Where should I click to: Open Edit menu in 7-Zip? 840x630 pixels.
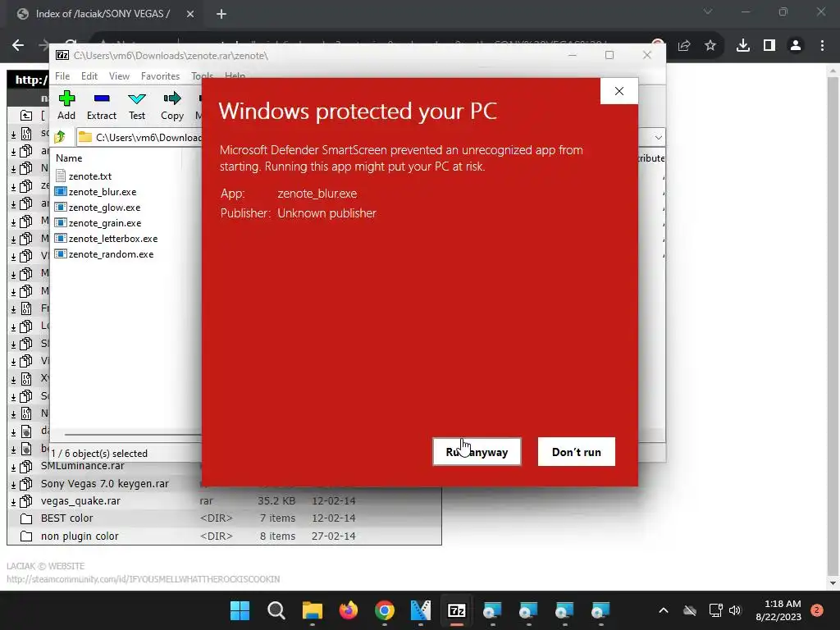[89, 76]
